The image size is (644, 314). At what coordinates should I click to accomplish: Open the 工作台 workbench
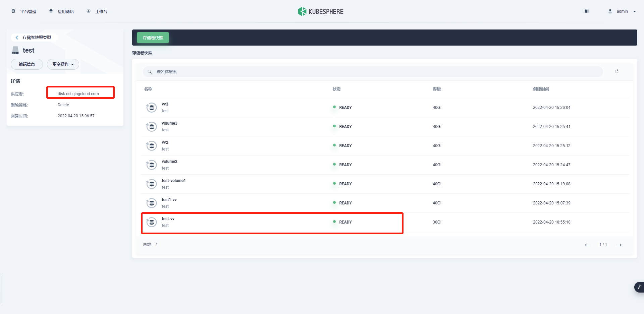pyautogui.click(x=97, y=11)
